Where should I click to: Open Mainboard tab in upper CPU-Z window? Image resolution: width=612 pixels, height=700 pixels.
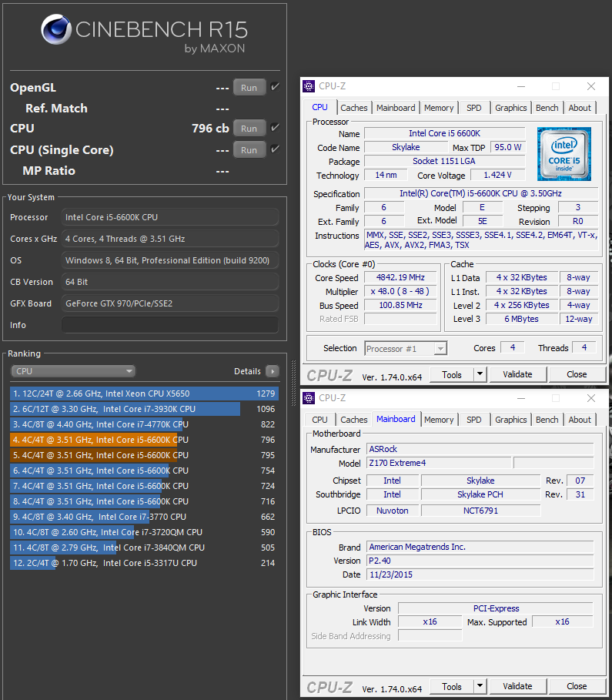[396, 108]
